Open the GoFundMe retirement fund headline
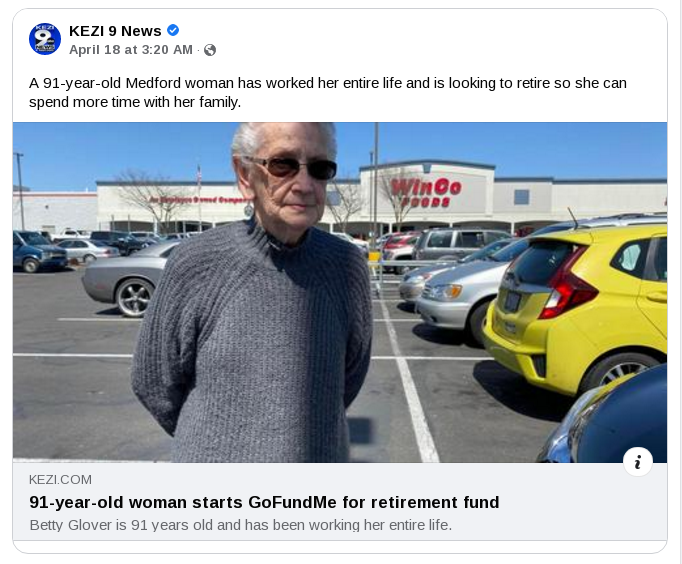 264,502
